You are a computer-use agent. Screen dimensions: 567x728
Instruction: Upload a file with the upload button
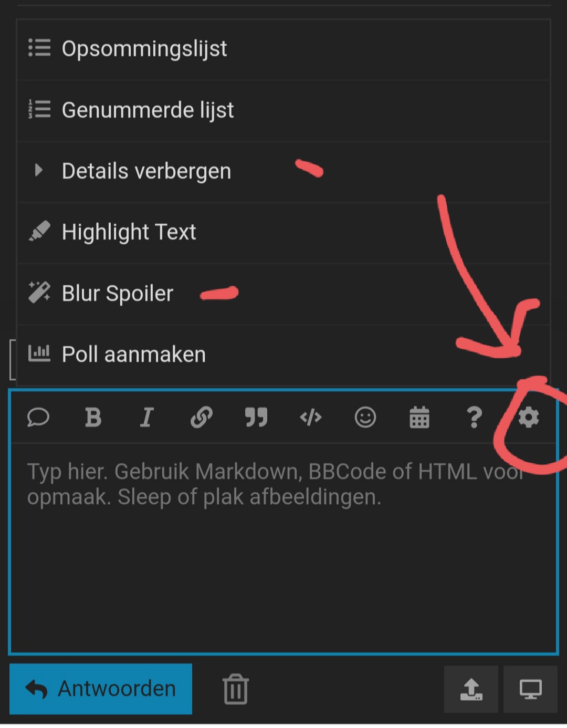pyautogui.click(x=471, y=690)
